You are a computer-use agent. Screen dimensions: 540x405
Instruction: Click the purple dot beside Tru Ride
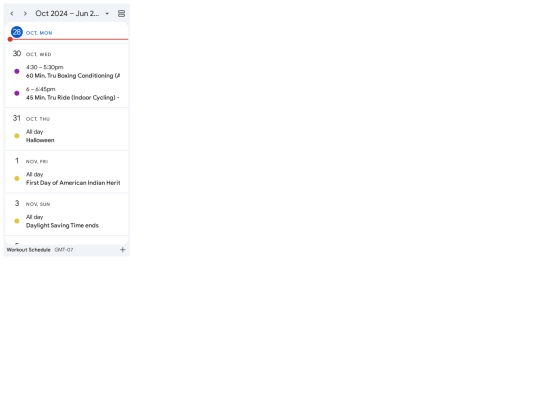17,93
